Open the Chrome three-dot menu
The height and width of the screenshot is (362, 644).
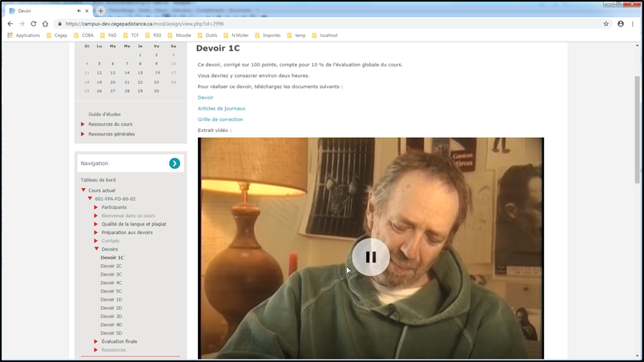coord(633,24)
